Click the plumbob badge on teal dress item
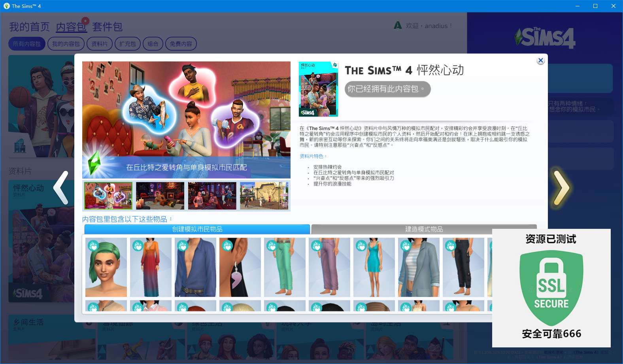Screen dimensions: 623x364 tap(361, 246)
